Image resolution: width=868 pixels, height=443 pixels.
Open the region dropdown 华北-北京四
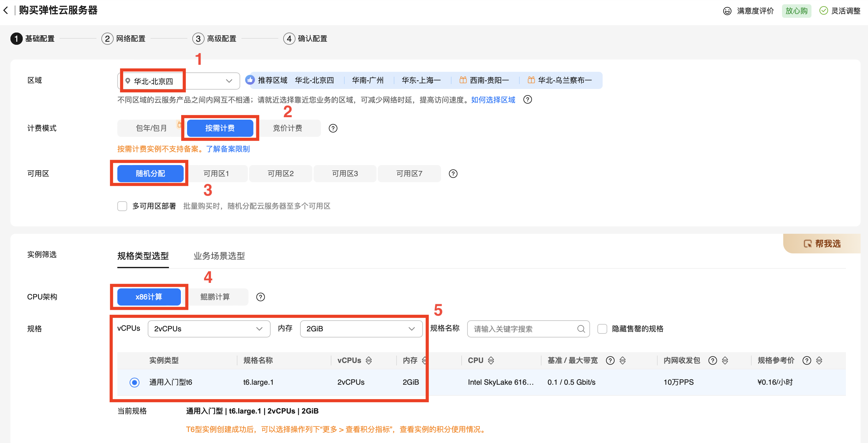178,81
